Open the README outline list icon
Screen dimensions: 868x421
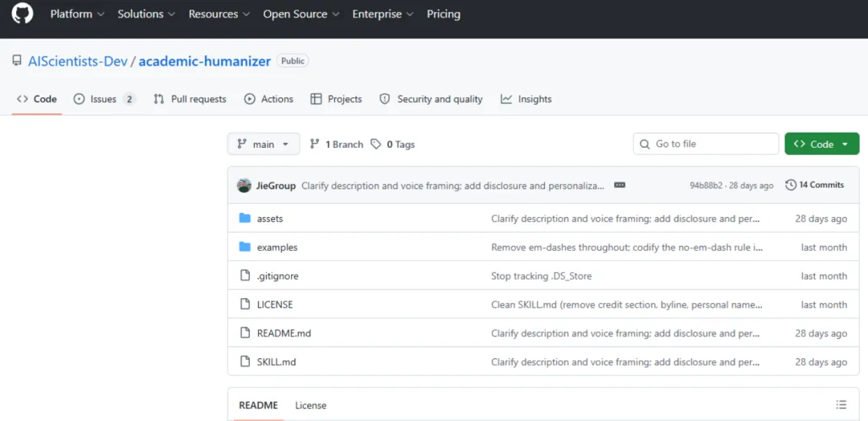(x=841, y=405)
